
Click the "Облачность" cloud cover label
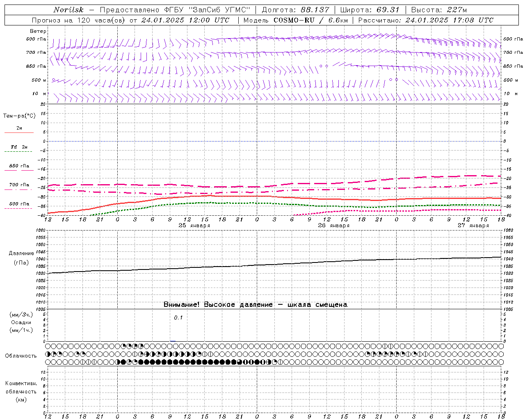pos(21,356)
